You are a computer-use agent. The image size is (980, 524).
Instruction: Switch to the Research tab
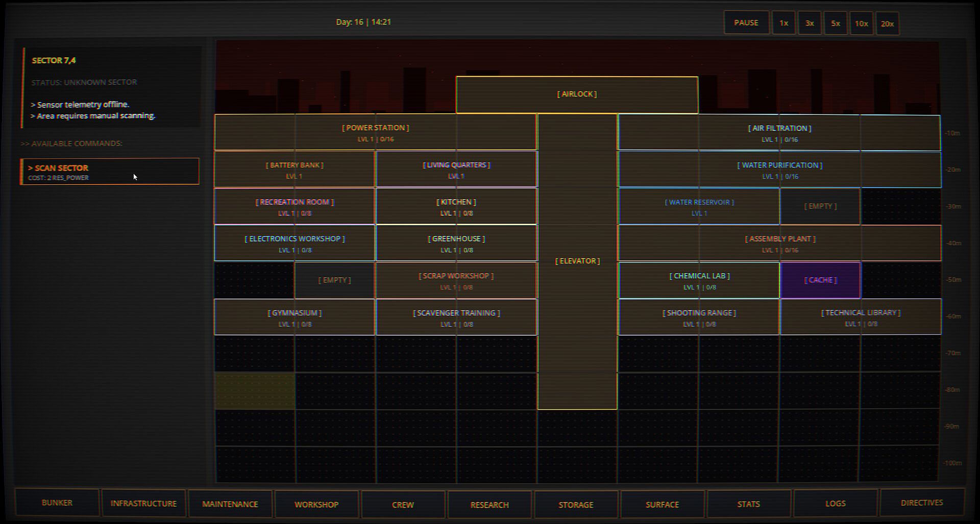[x=489, y=505]
